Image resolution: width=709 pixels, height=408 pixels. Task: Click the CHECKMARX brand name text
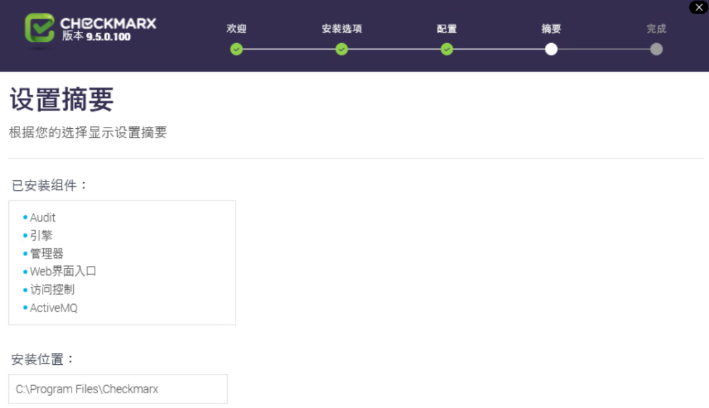point(108,24)
